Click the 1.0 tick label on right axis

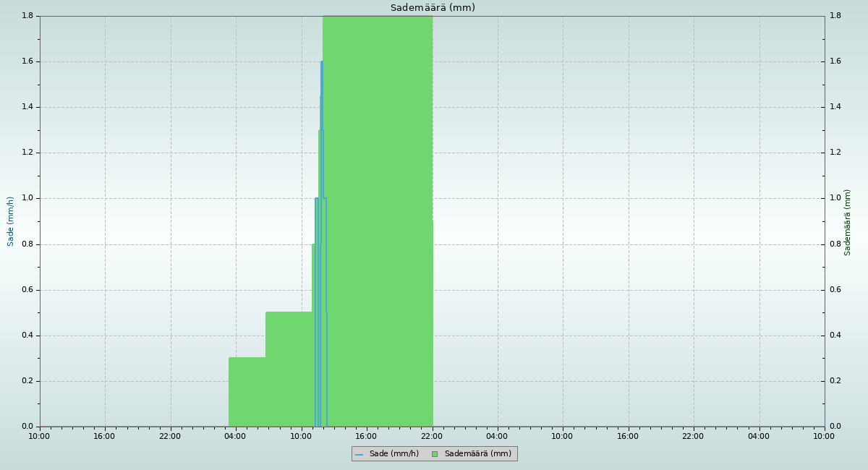(x=835, y=198)
